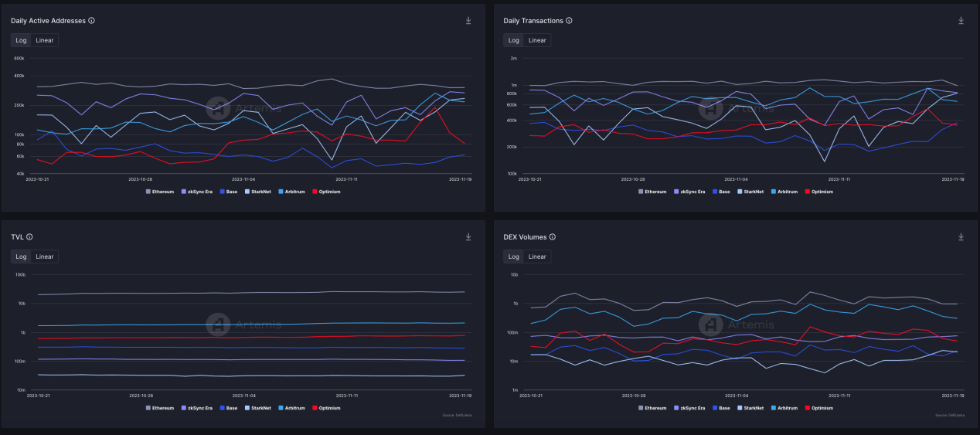Click the TVL info icon
The height and width of the screenshot is (435, 980).
[x=29, y=237]
